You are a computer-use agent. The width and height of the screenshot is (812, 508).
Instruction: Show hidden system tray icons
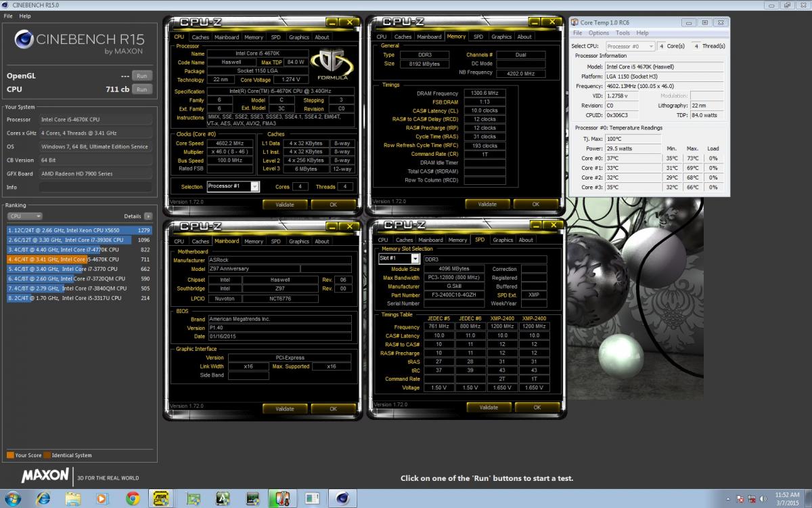tap(728, 499)
